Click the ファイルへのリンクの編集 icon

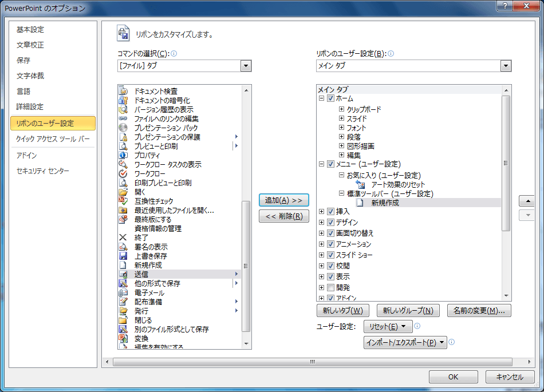(x=123, y=119)
